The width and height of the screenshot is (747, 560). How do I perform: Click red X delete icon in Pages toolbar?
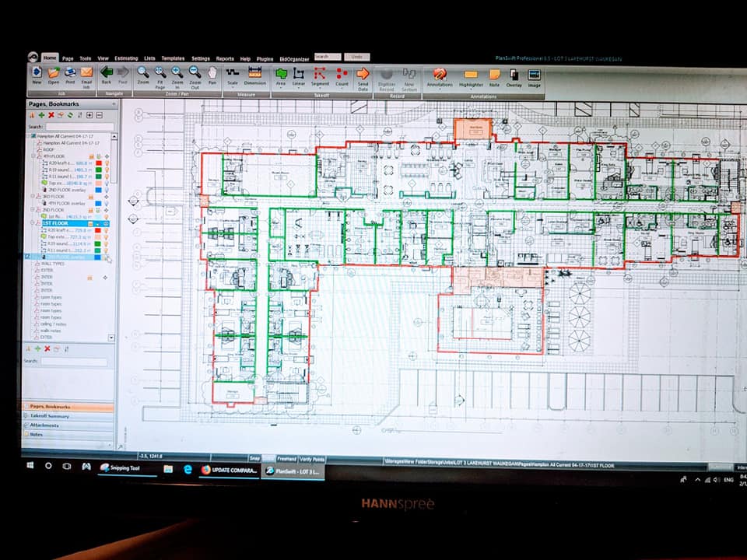(x=51, y=115)
